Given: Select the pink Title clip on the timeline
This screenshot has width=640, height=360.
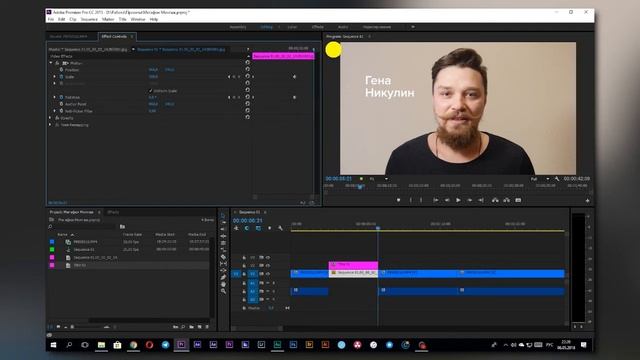Looking at the screenshot, I should (353, 265).
